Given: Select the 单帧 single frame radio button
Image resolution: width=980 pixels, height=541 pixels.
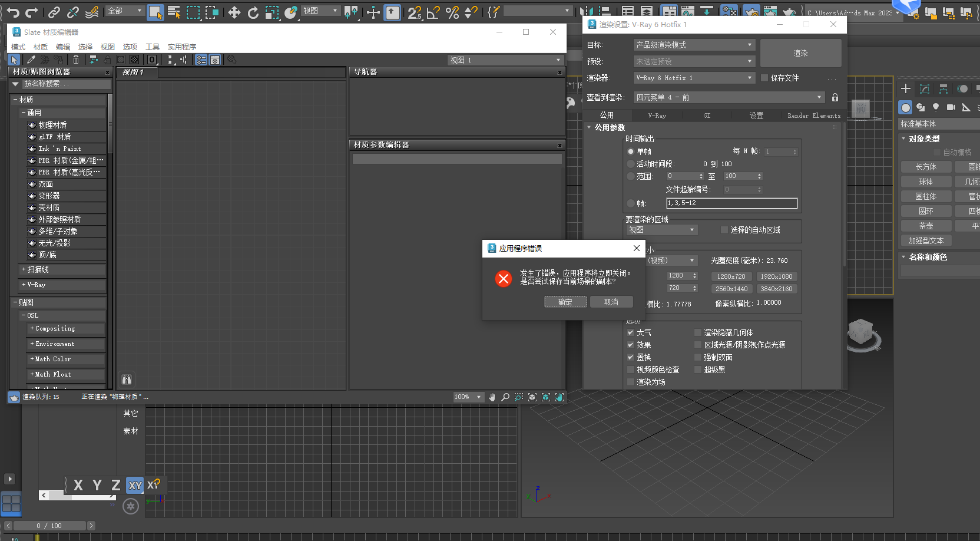Looking at the screenshot, I should click(631, 151).
